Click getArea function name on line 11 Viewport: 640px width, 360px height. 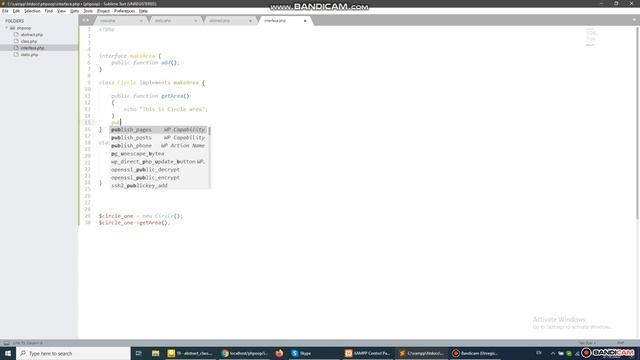coord(172,96)
